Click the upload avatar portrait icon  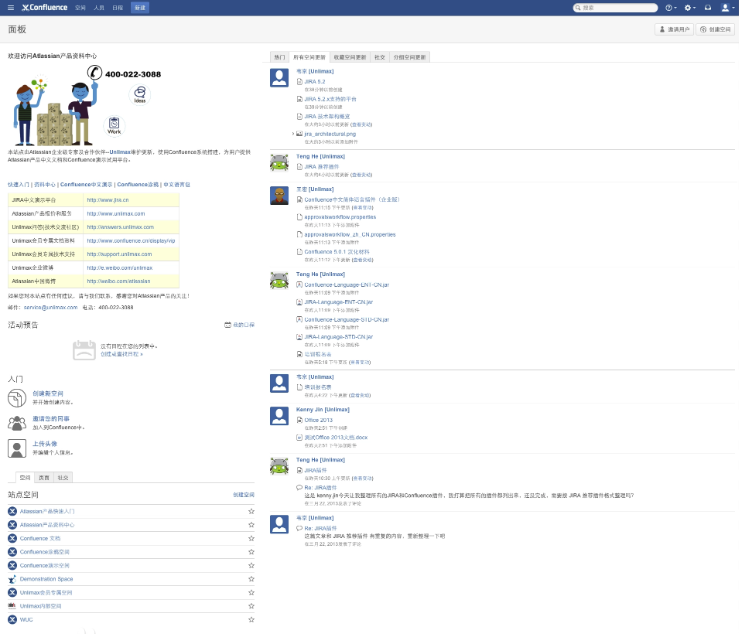[x=17, y=448]
